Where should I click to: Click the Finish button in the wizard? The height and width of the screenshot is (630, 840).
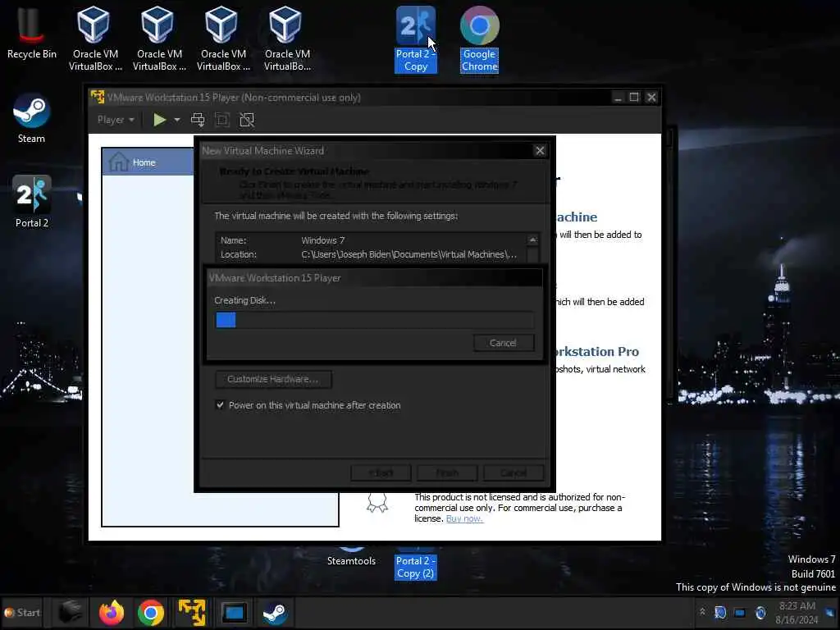[447, 473]
